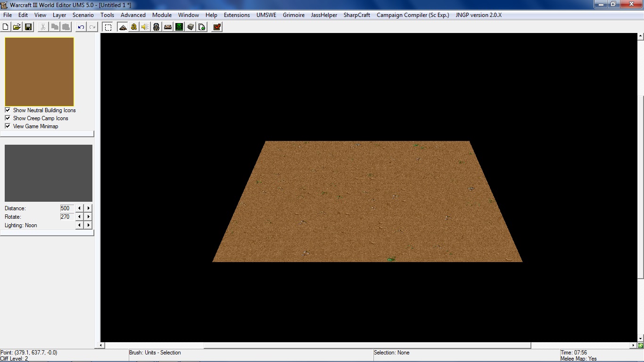
Task: Open a map with the folder icon
Action: [17, 27]
